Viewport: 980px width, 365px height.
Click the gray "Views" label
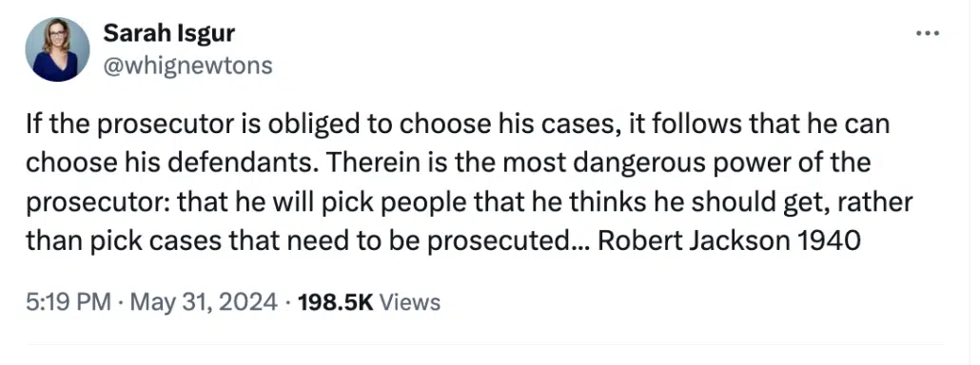coord(410,302)
